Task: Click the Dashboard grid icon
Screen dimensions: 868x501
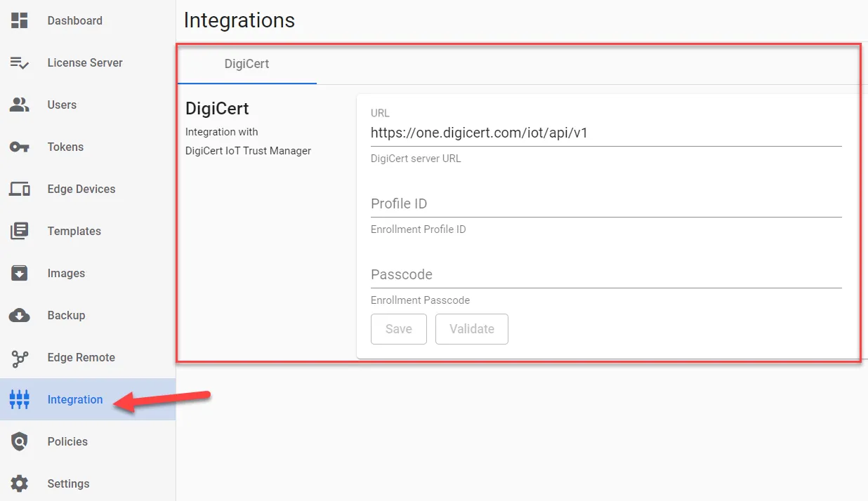Action: [20, 20]
